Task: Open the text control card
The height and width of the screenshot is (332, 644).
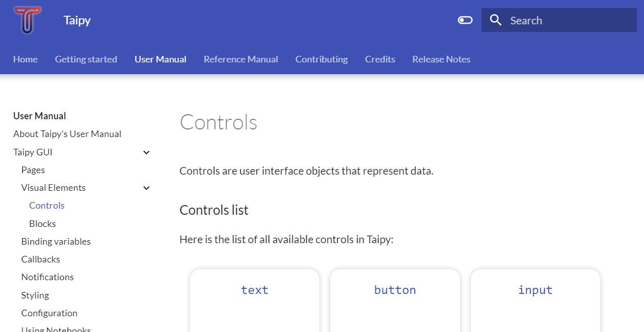Action: [x=254, y=290]
